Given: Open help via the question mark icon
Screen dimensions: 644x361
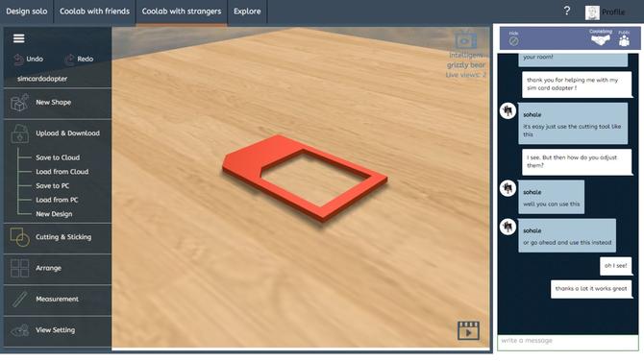Looking at the screenshot, I should pyautogui.click(x=567, y=11).
